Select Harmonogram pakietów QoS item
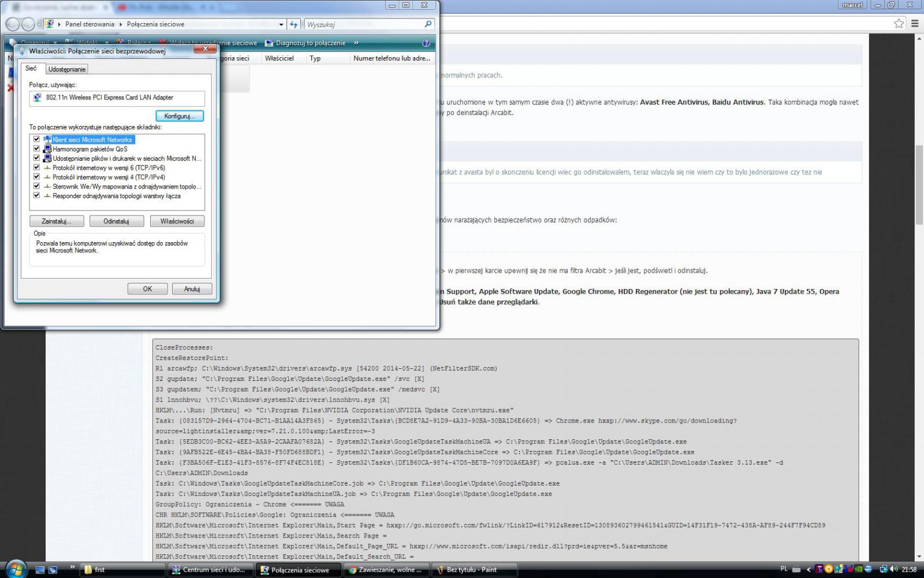Viewport: 924px width, 578px height. [90, 149]
